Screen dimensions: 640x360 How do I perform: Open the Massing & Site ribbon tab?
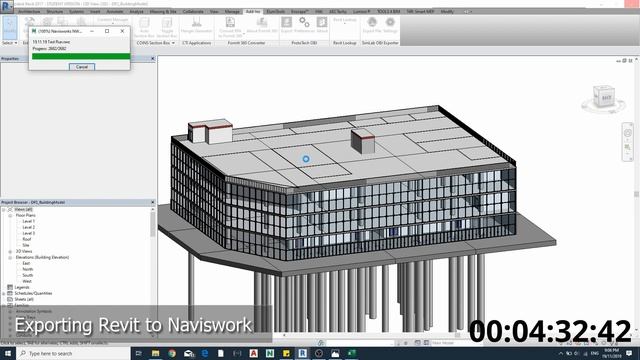163,12
